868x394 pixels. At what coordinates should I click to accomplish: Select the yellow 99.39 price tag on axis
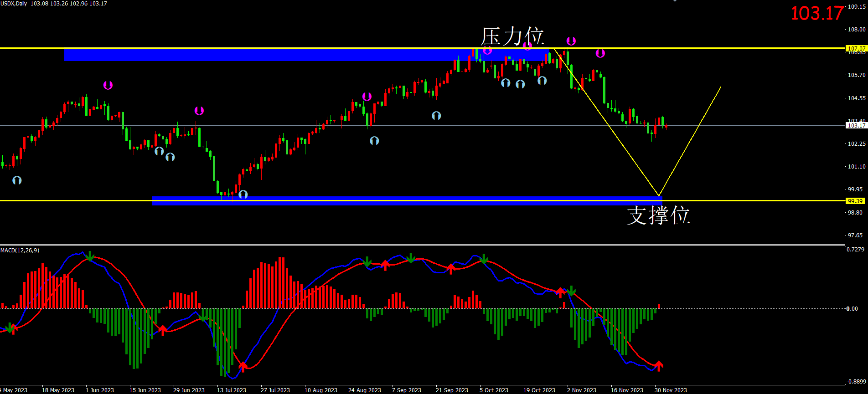pos(855,201)
